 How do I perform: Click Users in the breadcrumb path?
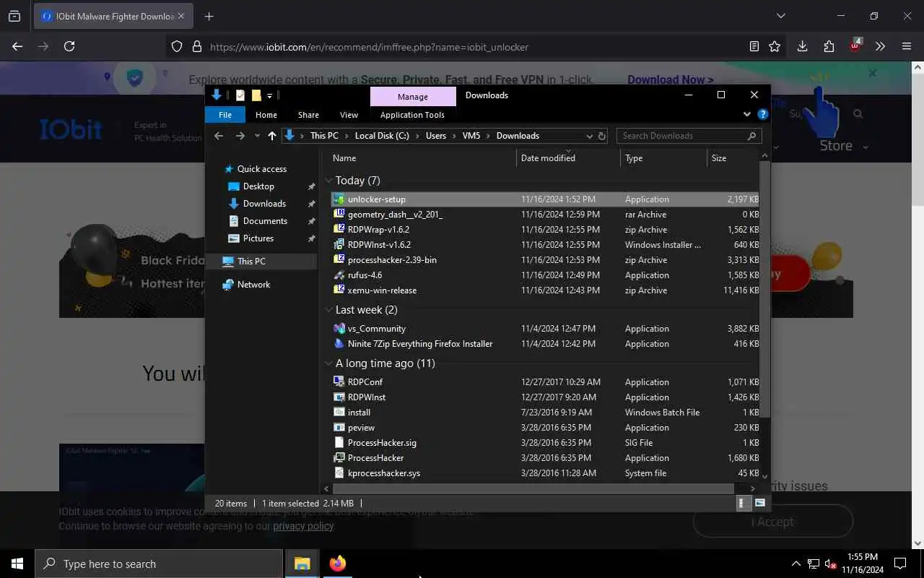coord(435,136)
